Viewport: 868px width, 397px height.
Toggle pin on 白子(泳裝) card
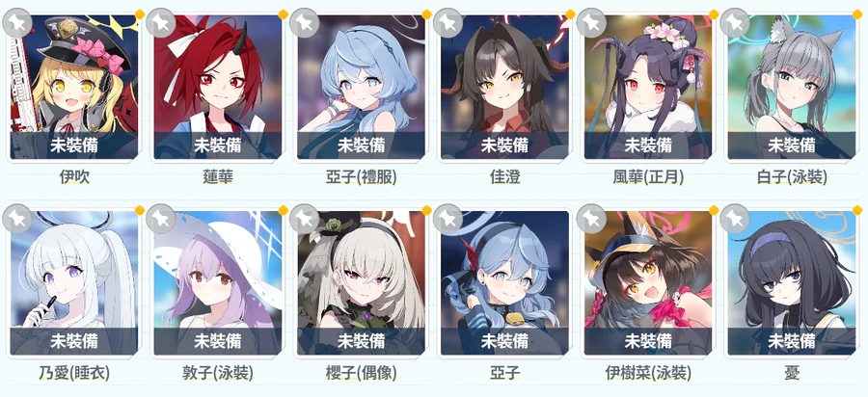coord(734,23)
